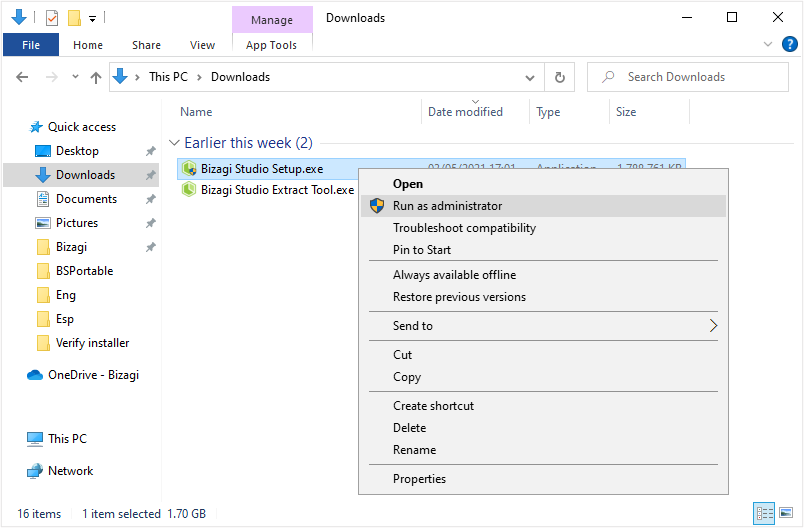Open This PC in the navigation pane
Image resolution: width=804 pixels, height=528 pixels.
coord(67,439)
